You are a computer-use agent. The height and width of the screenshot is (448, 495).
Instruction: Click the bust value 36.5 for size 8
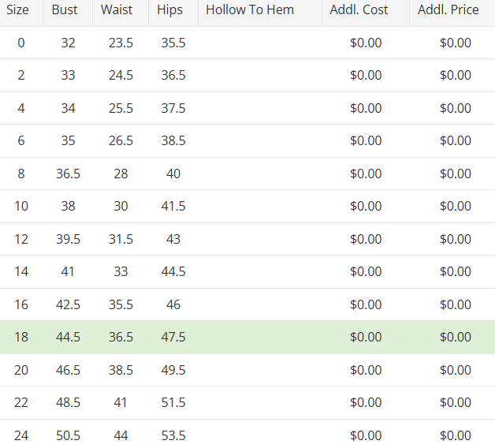pos(69,174)
